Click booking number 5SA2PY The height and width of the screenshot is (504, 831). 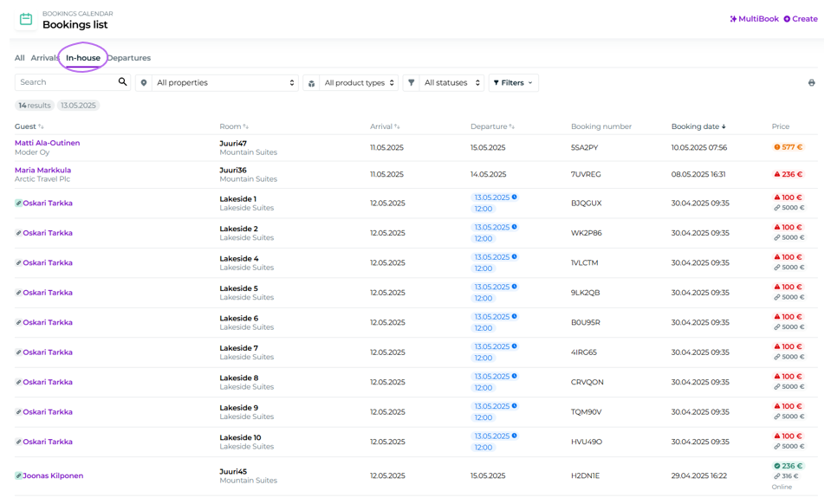click(x=585, y=147)
